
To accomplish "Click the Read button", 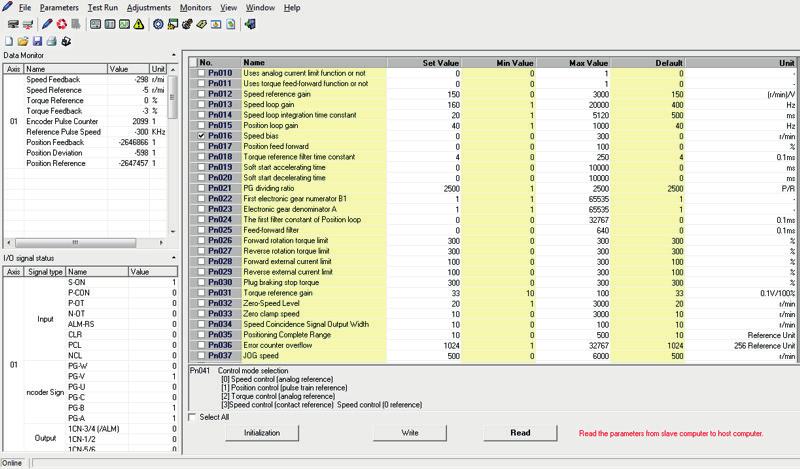I will [x=520, y=433].
